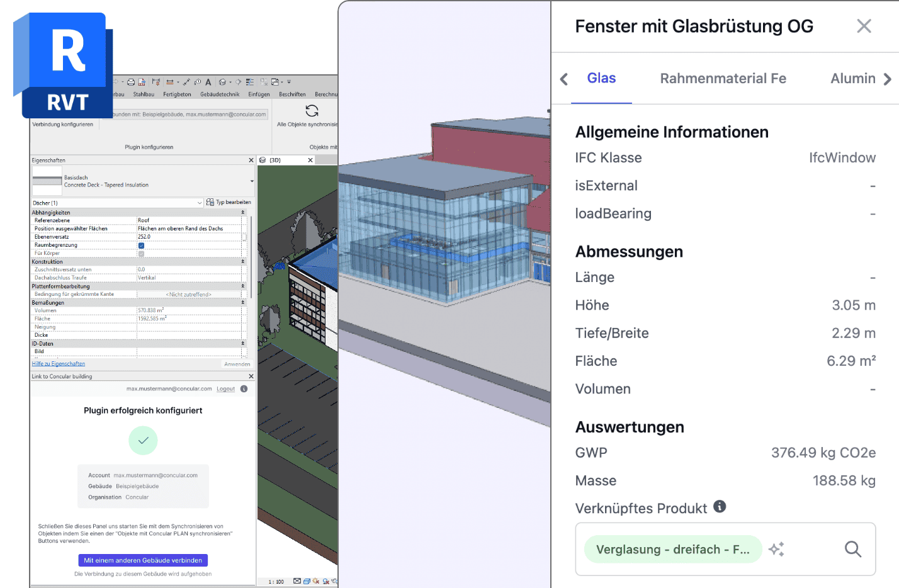This screenshot has height=588, width=899.
Task: Click the Logout link
Action: [225, 389]
